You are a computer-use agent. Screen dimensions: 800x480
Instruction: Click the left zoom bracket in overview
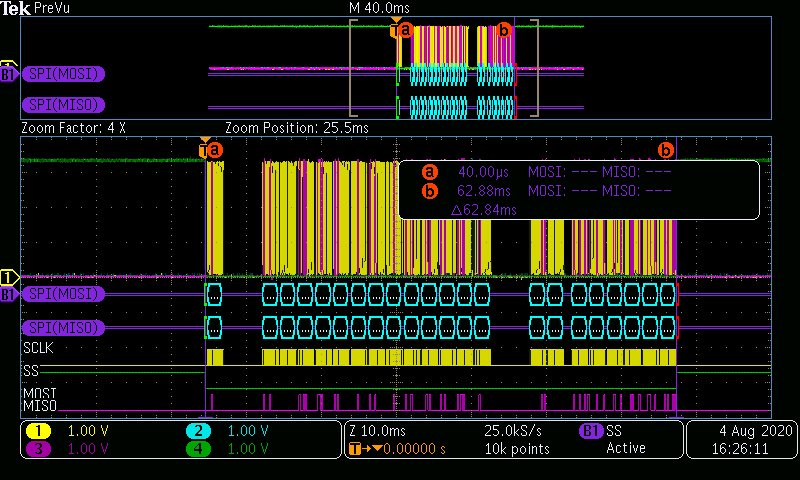point(353,68)
